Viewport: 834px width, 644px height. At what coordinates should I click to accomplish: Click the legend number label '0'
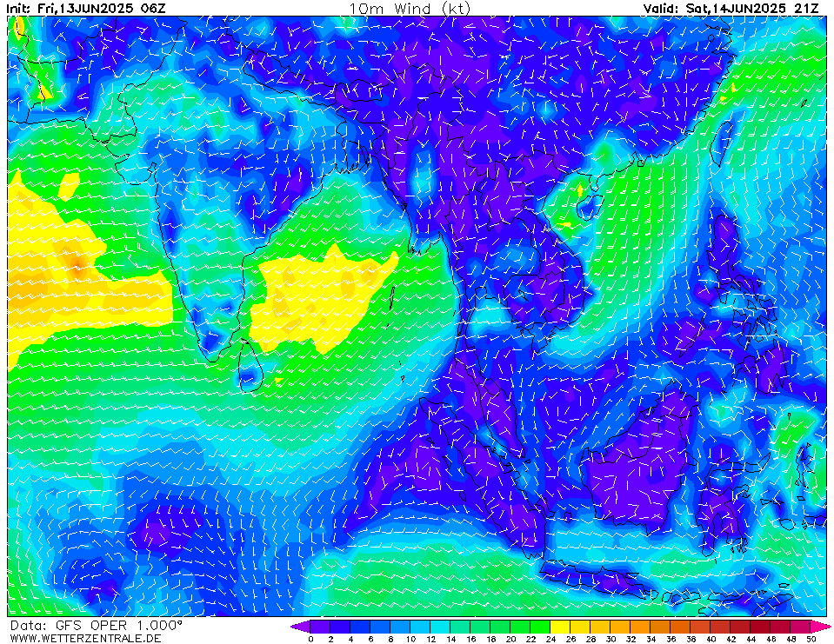point(310,639)
